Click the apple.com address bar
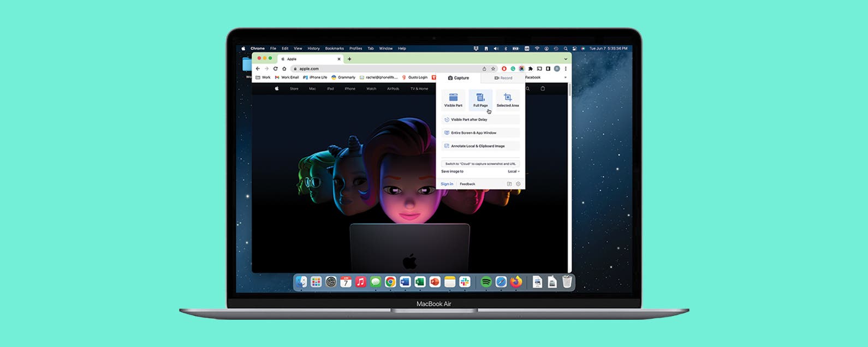Image resolution: width=868 pixels, height=347 pixels. click(x=382, y=69)
